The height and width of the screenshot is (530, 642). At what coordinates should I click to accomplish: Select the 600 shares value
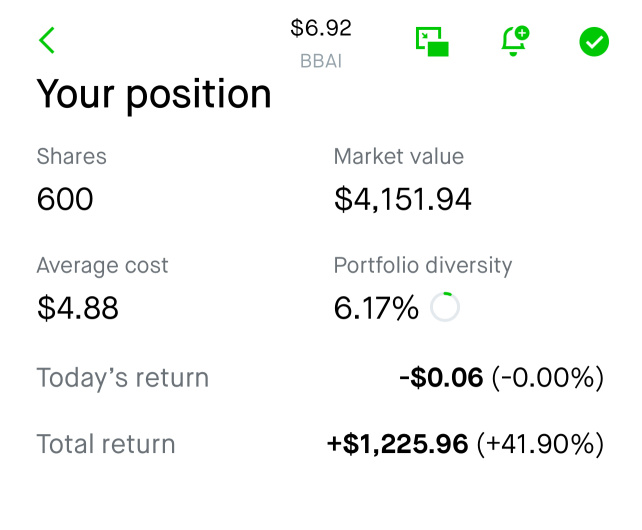point(65,199)
